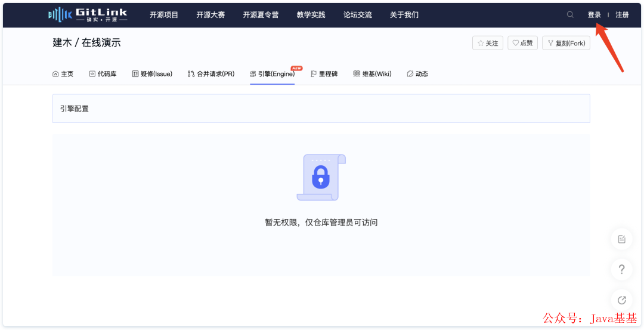
Task: Open the 里程碑 milestones tab
Action: tap(324, 74)
